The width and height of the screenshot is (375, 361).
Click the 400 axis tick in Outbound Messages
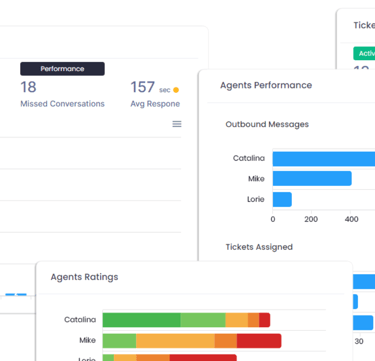pos(351,219)
